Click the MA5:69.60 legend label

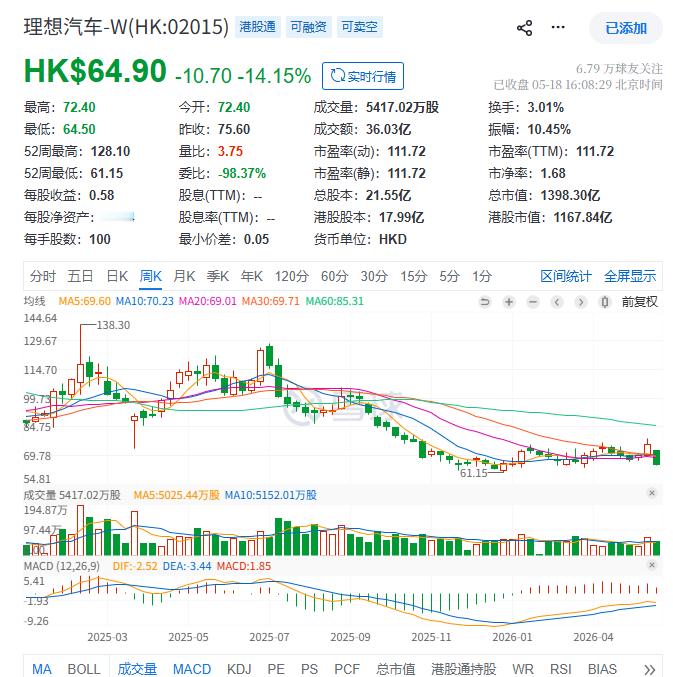point(85,301)
